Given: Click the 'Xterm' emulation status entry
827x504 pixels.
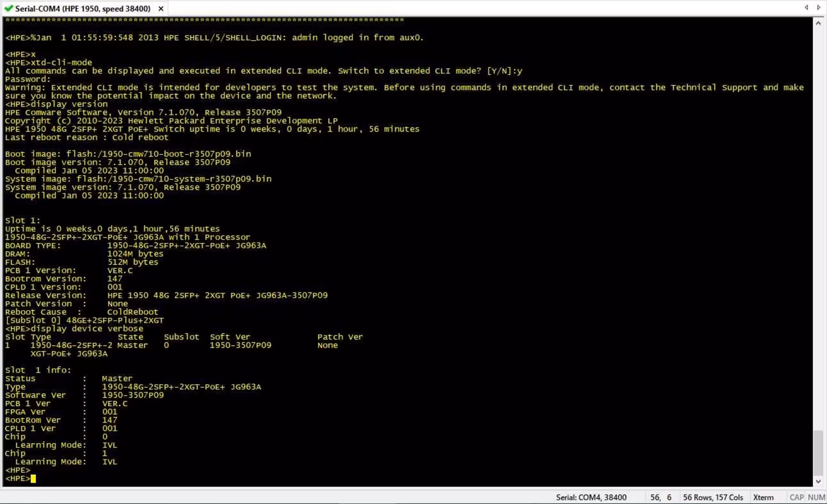Looking at the screenshot, I should [763, 497].
